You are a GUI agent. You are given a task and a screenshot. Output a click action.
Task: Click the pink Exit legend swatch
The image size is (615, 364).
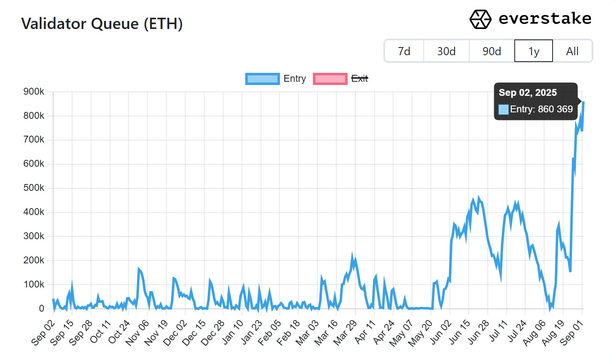[330, 79]
